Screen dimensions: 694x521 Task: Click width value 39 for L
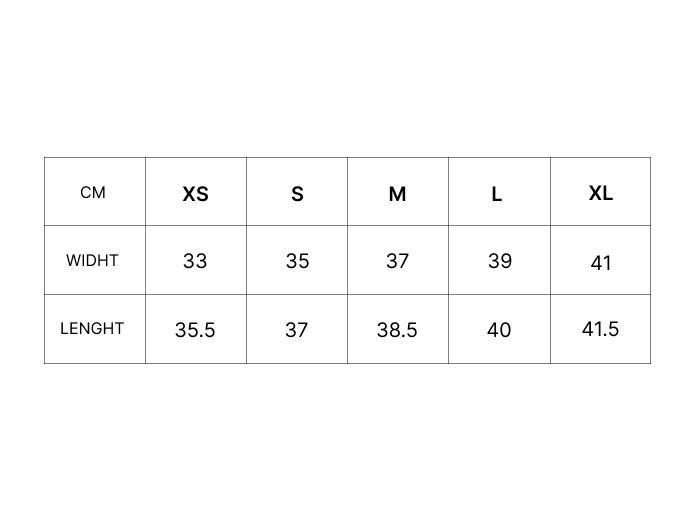click(x=499, y=261)
